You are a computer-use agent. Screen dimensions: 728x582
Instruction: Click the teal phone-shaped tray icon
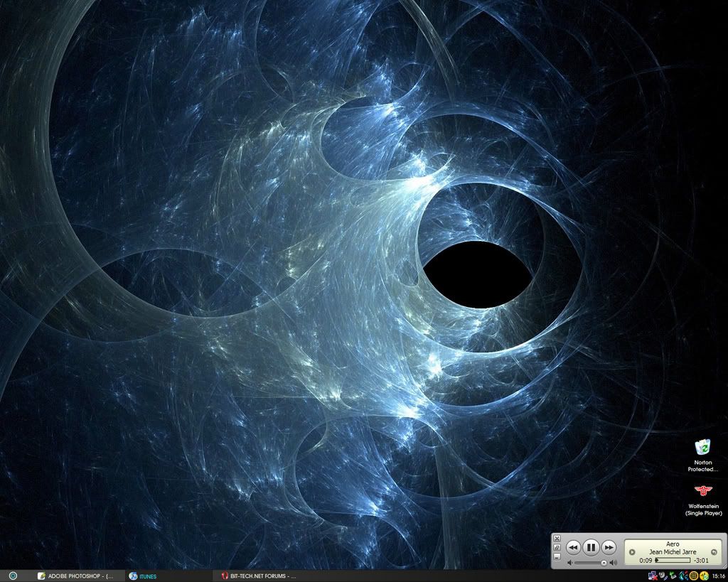[x=683, y=576]
